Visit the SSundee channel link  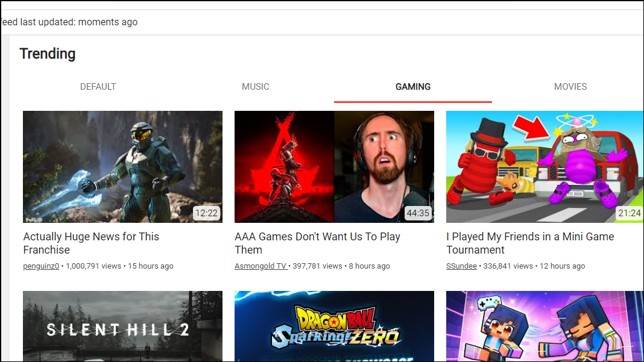pyautogui.click(x=462, y=266)
